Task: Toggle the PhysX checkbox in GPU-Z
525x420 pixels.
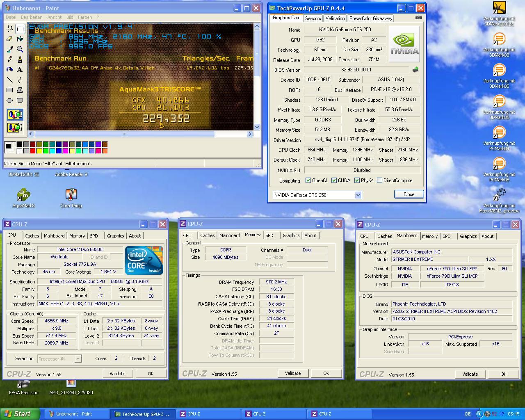Action: (x=357, y=180)
